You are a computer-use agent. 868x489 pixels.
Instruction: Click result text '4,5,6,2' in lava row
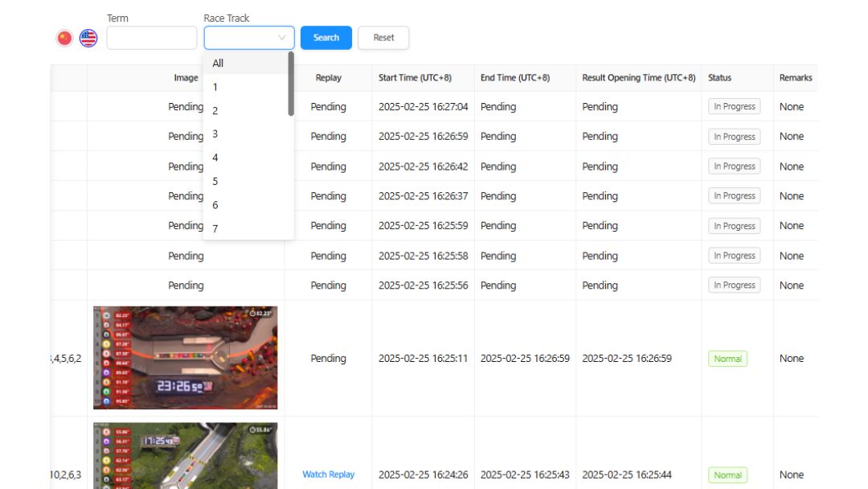click(66, 358)
